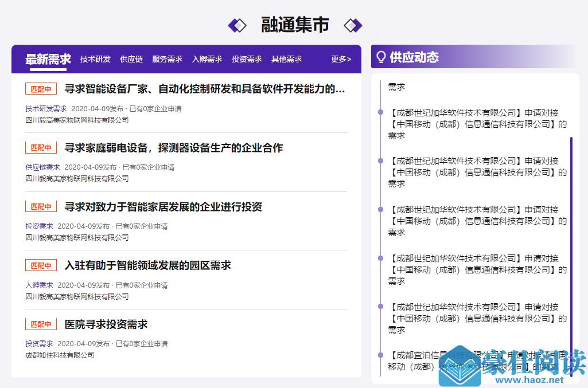Click 匹配中 badge next to 寻求对致力于智能家居
Screen dimensions: 588x388
point(41,207)
